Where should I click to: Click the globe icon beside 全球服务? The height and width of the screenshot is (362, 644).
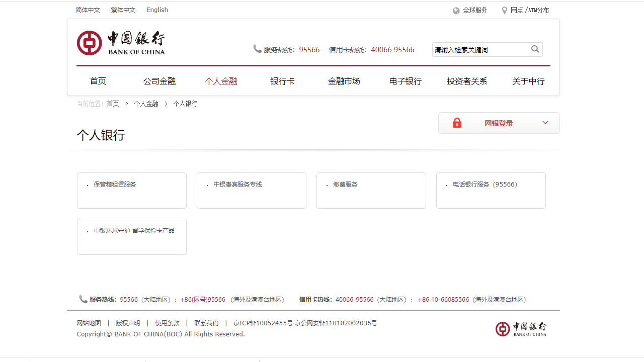coord(456,11)
